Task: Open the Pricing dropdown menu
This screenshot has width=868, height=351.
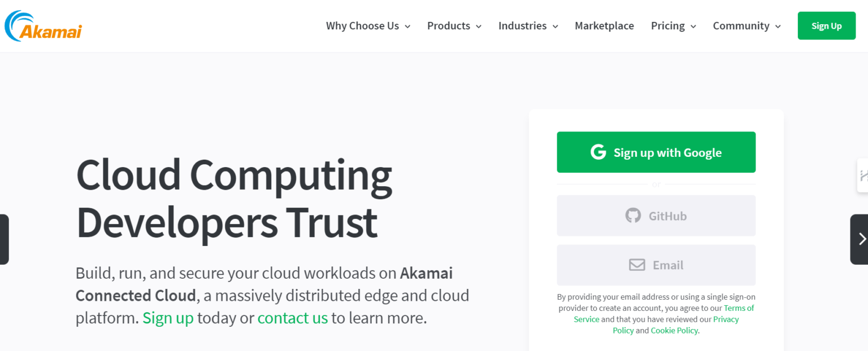Action: (x=673, y=26)
